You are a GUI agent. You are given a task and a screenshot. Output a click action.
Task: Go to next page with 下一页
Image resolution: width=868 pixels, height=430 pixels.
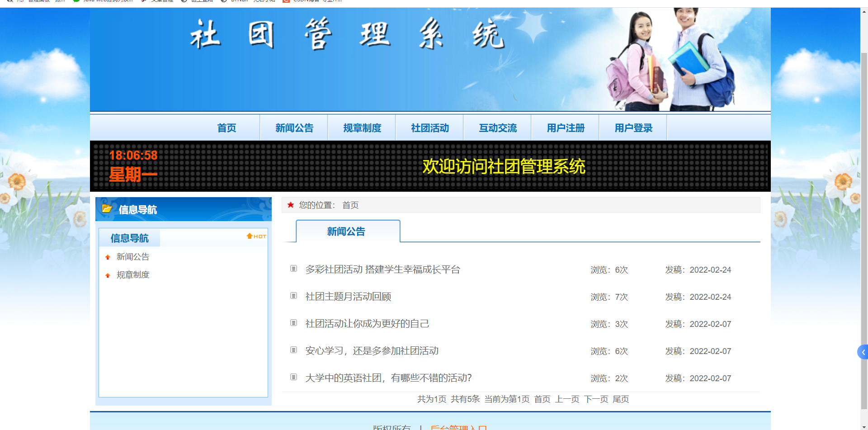[596, 399]
